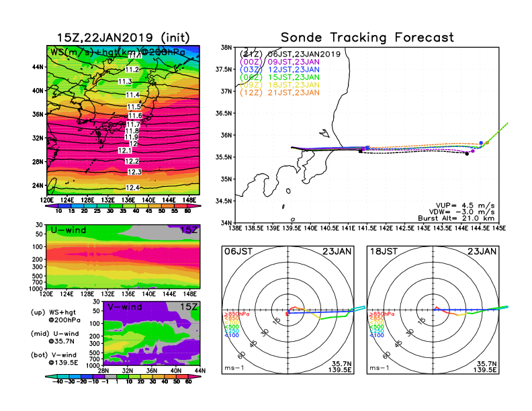Click bottom colorbar swatch between -30 and -20

tap(75, 376)
